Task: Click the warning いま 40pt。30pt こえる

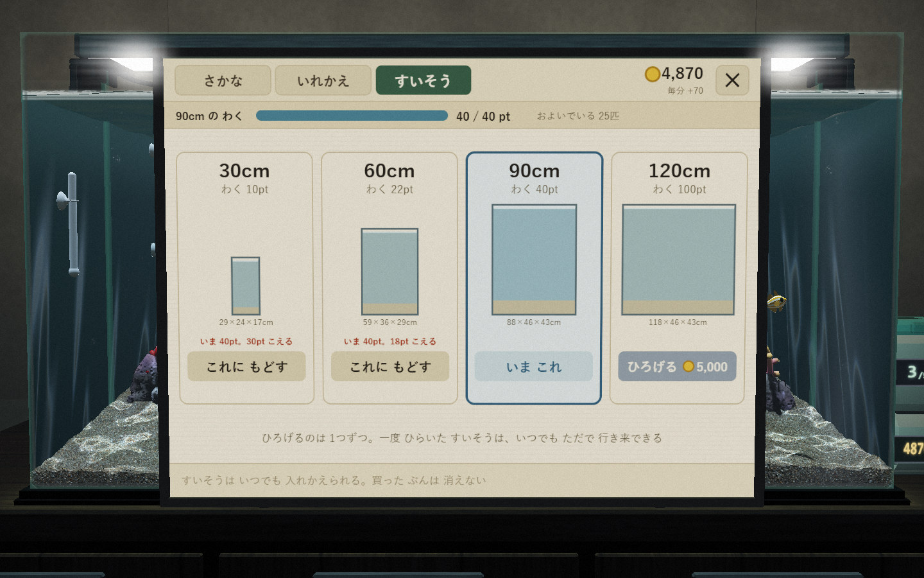Action: click(x=246, y=342)
